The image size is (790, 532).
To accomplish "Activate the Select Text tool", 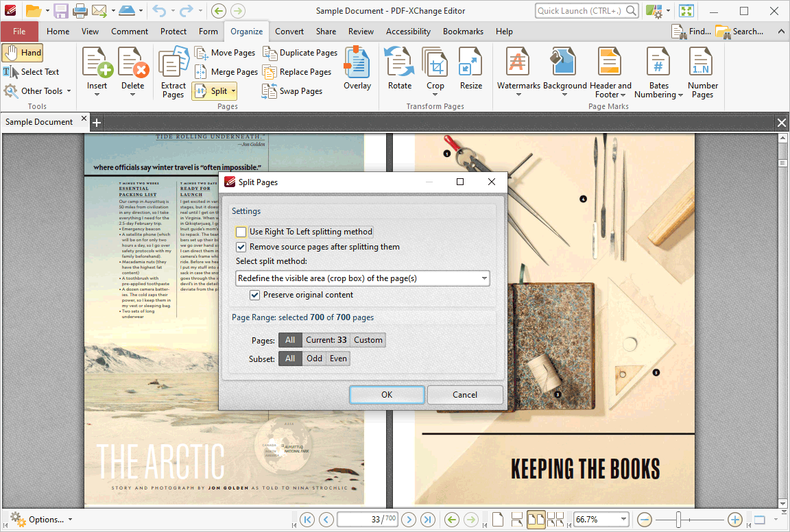I will [x=32, y=72].
